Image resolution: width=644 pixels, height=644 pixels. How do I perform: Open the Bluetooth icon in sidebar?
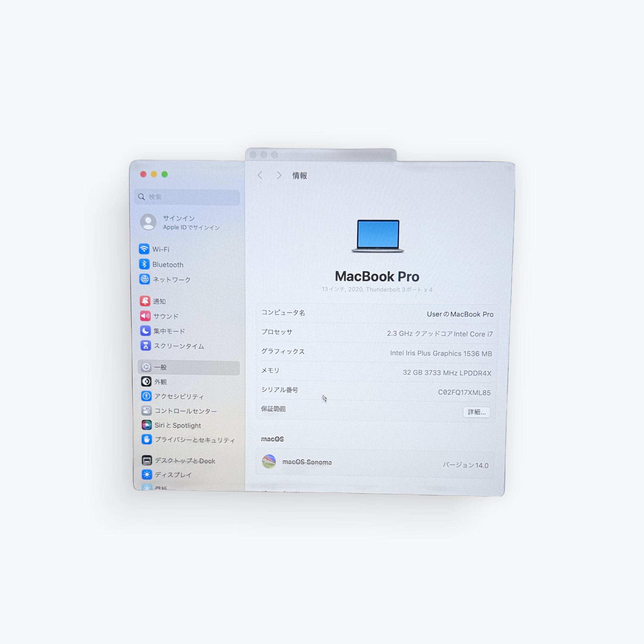pyautogui.click(x=144, y=264)
